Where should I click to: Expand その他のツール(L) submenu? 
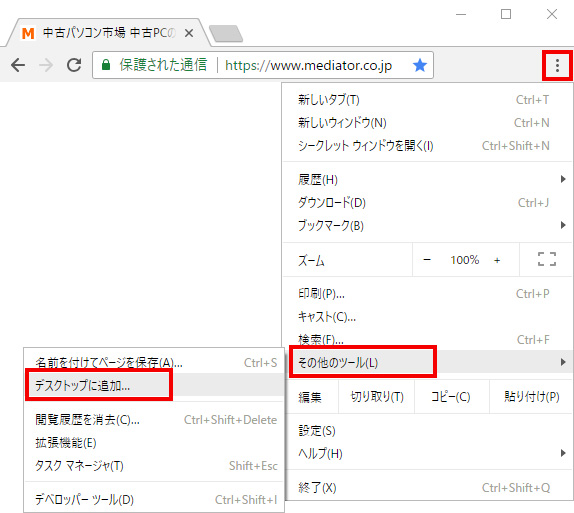427,362
